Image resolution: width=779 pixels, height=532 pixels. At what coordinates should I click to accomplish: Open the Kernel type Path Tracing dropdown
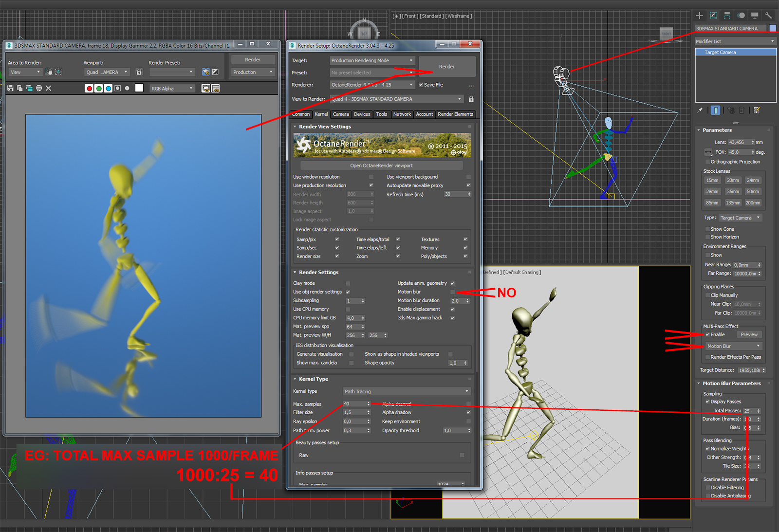click(407, 391)
